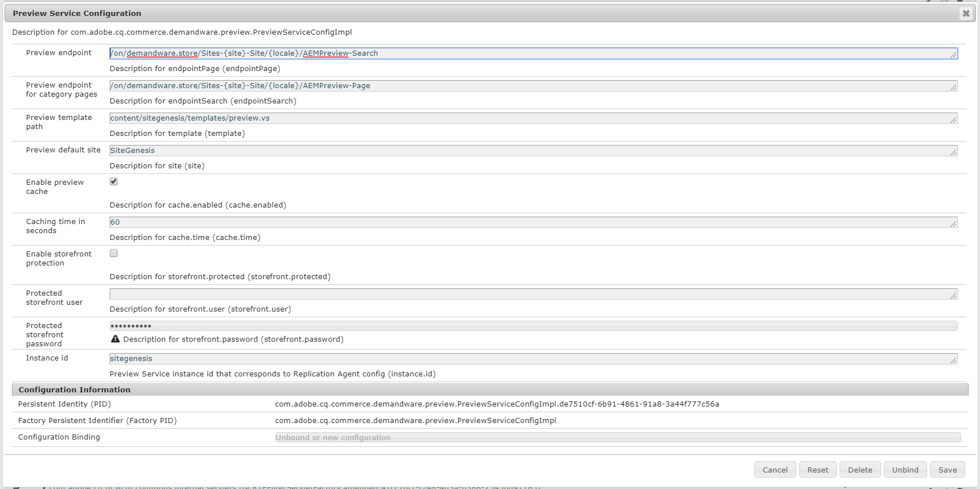Viewport: 980px width, 489px height.
Task: Close the Preview Service Configuration dialog
Action: click(x=966, y=13)
